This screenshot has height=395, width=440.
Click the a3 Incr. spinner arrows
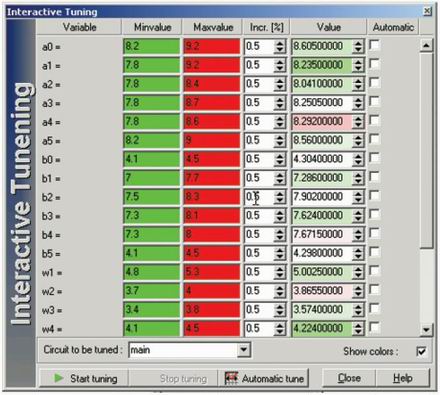coord(280,103)
